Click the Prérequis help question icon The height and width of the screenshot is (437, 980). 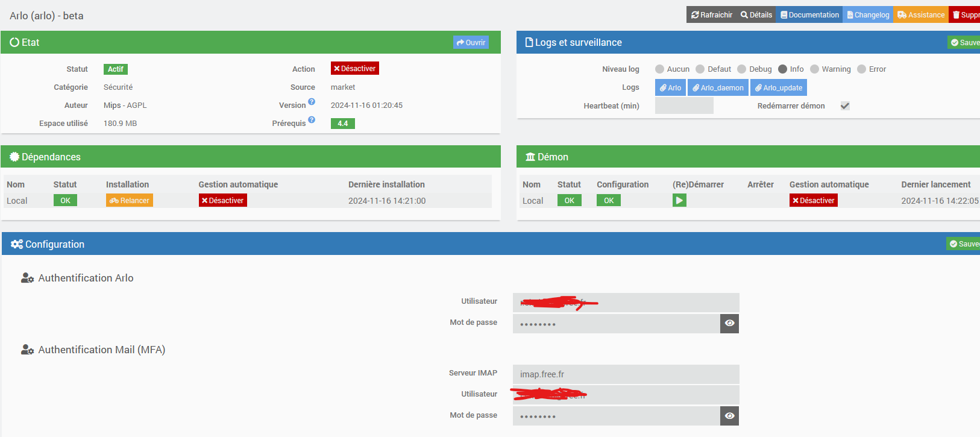coord(312,119)
